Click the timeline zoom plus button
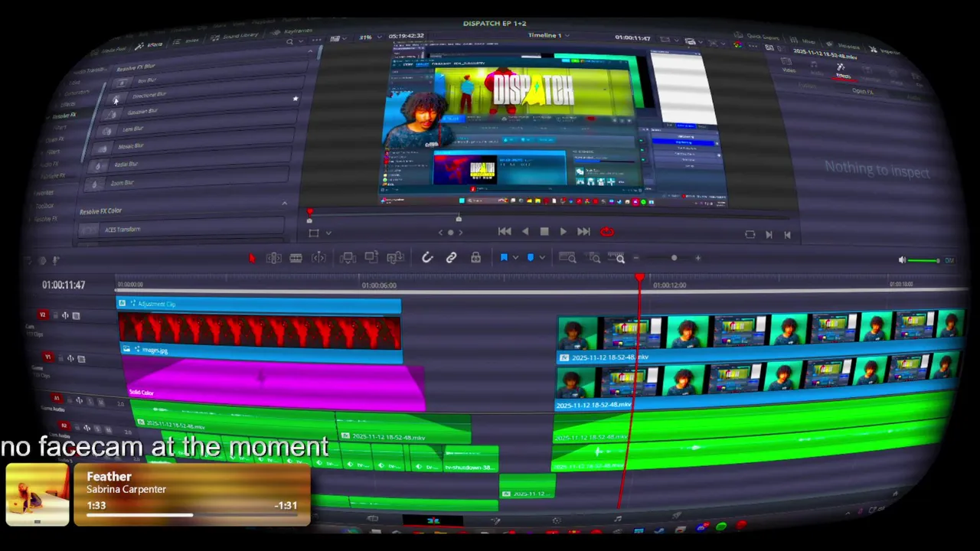 point(698,259)
